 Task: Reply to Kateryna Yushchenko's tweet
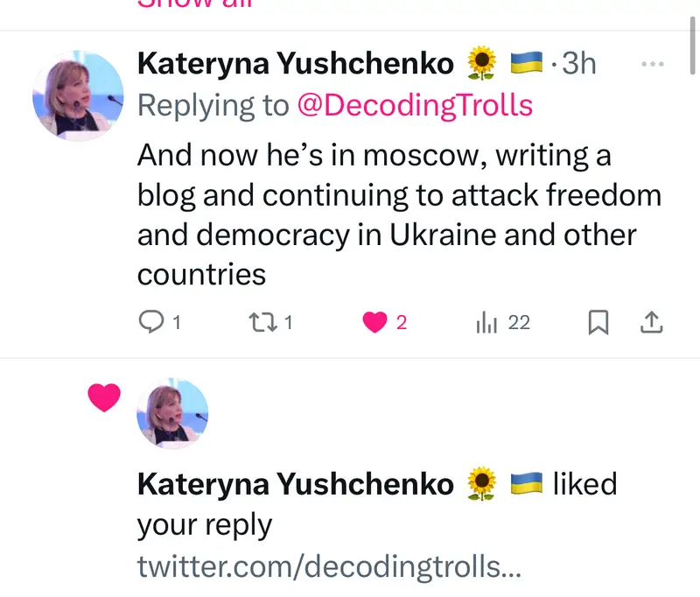click(152, 323)
